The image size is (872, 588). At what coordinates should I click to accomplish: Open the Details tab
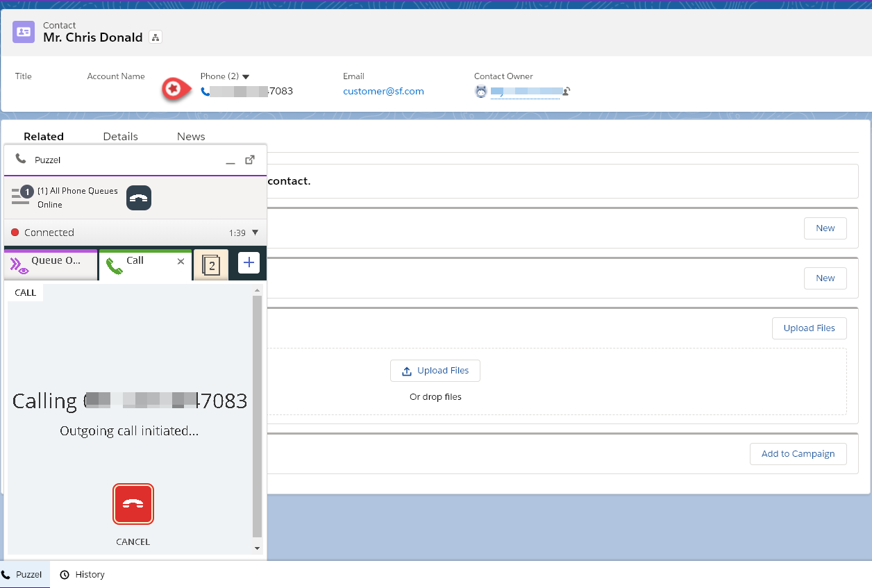[x=120, y=137]
